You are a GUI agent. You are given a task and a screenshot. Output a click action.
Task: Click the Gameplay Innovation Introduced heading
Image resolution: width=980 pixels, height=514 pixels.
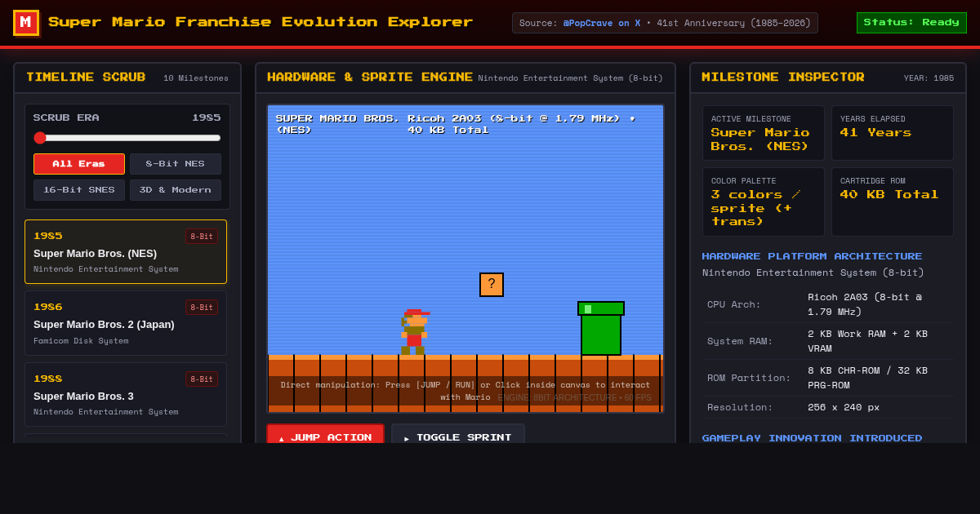click(812, 438)
